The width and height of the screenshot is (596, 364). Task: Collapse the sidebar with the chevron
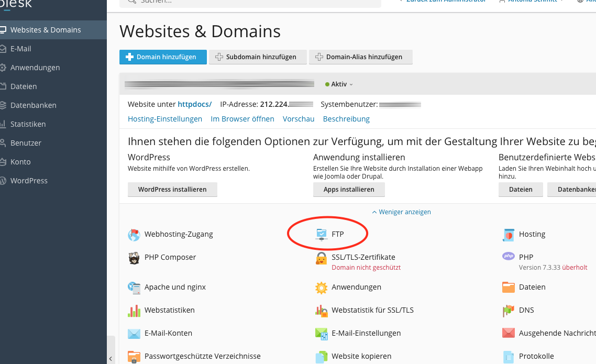[111, 359]
